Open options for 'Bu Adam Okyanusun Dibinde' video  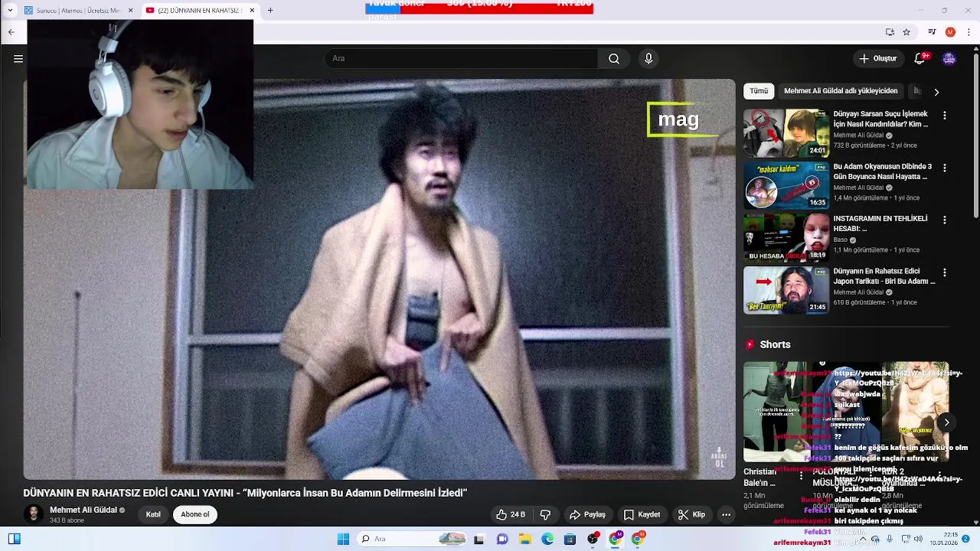(944, 168)
